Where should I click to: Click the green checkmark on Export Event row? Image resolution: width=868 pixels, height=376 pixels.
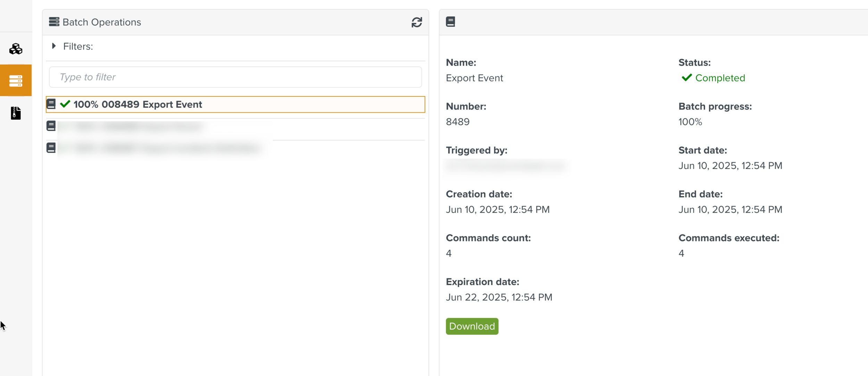[x=65, y=104]
